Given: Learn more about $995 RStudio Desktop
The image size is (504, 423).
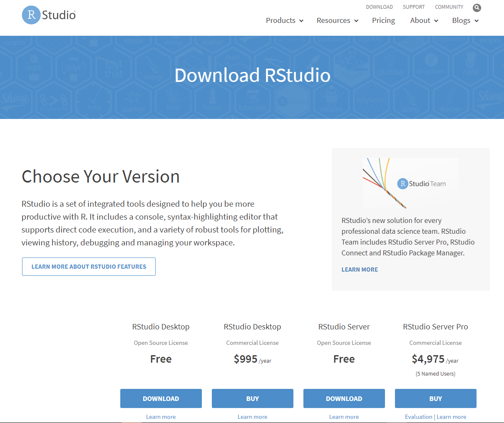Looking at the screenshot, I should coord(253,417).
